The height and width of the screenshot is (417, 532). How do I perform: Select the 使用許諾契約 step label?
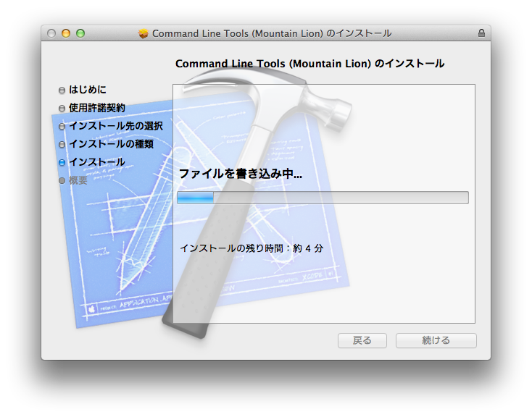(97, 108)
